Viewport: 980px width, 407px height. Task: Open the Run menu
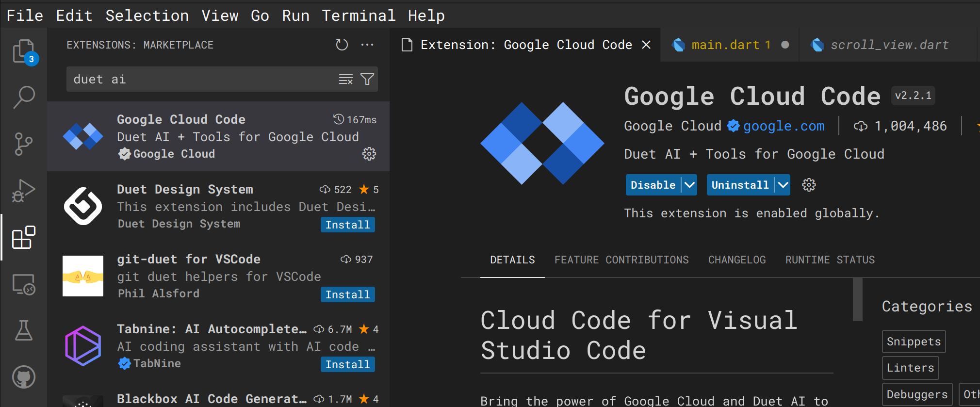(x=296, y=16)
